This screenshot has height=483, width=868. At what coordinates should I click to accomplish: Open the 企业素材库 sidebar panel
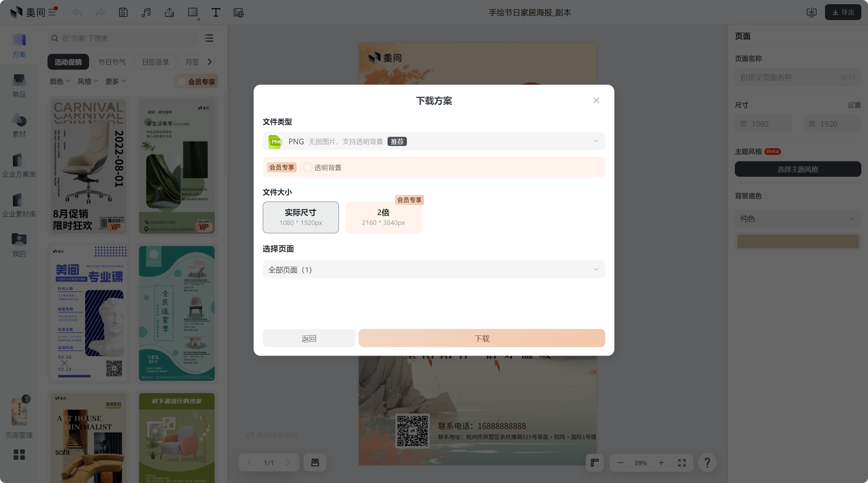pyautogui.click(x=19, y=205)
